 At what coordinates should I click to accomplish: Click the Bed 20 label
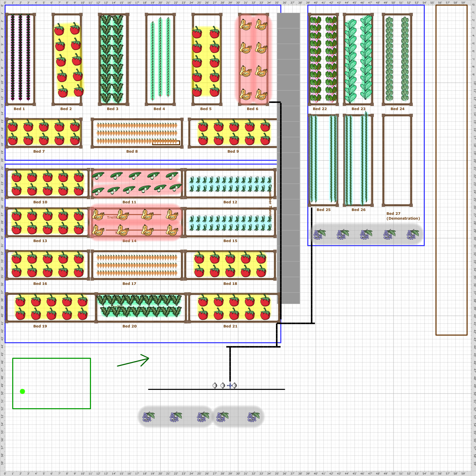129,326
